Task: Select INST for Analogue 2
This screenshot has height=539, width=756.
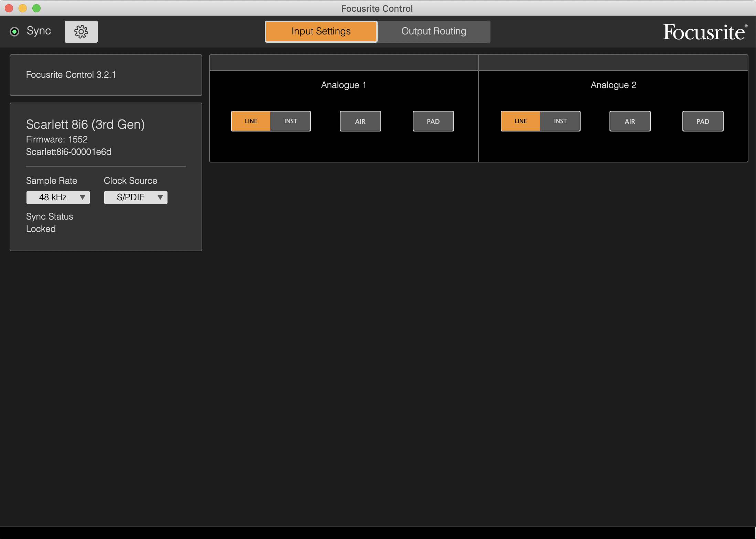Action: tap(560, 121)
